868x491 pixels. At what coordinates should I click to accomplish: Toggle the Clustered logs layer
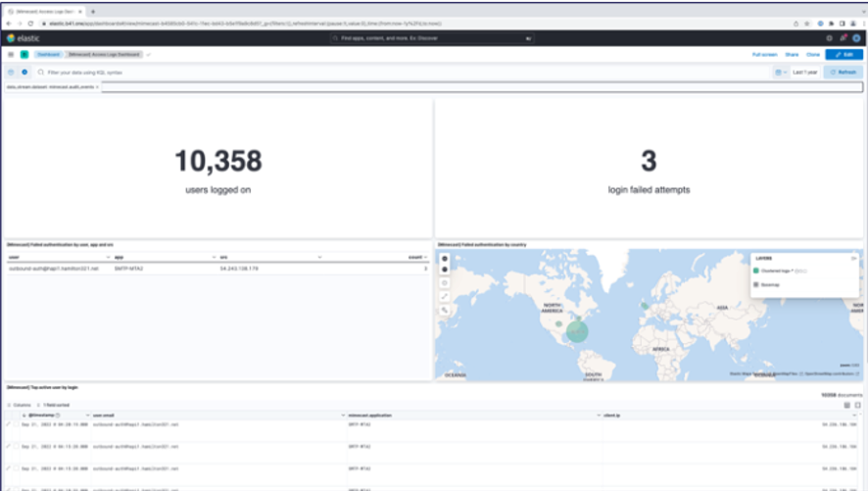coord(755,269)
